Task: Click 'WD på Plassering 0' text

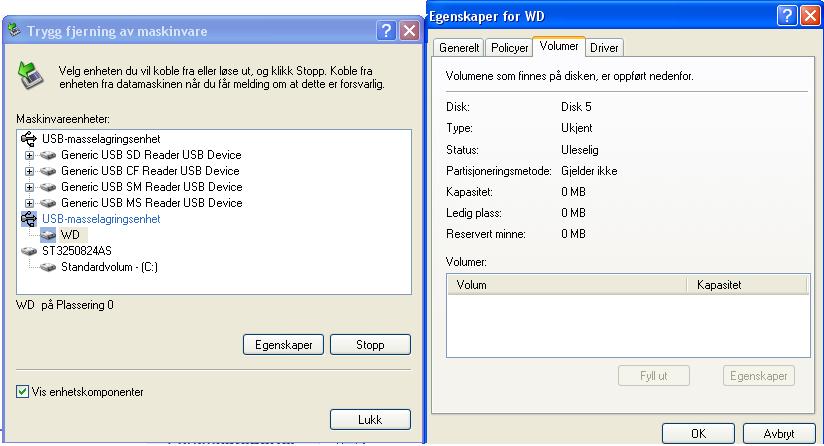Action: [65, 305]
